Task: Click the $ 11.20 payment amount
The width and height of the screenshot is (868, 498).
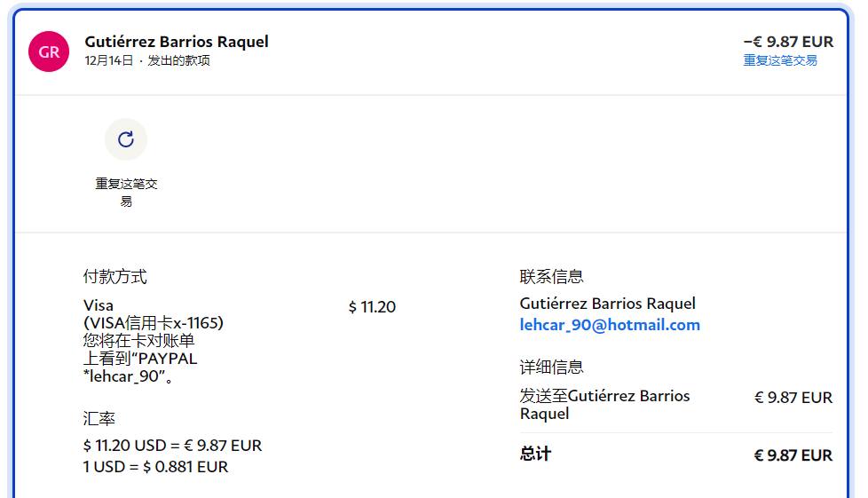Action: pyautogui.click(x=372, y=307)
